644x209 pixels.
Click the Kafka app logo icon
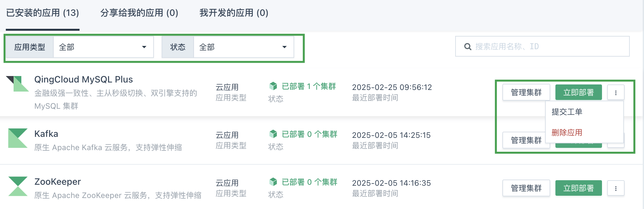click(x=18, y=138)
